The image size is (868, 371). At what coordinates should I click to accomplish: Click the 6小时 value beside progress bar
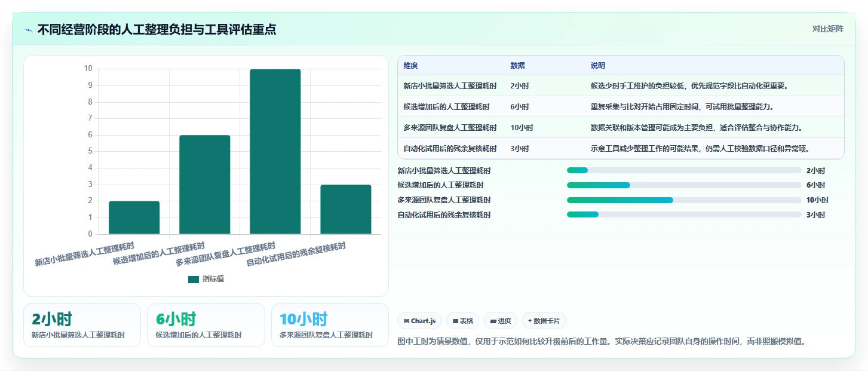pyautogui.click(x=815, y=185)
